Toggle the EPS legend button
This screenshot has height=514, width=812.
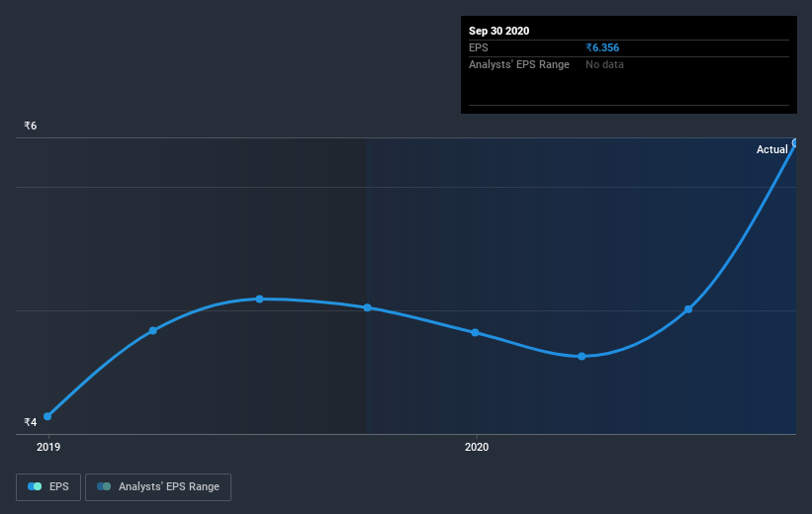point(48,487)
